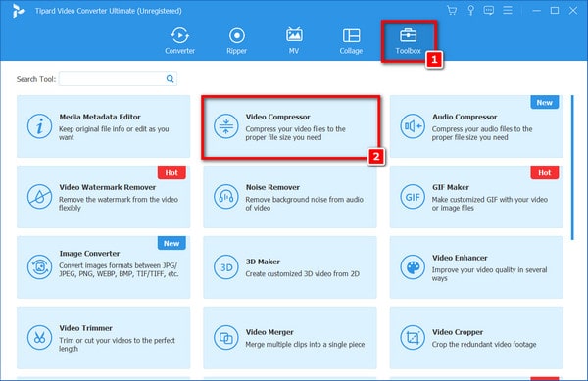Image resolution: width=588 pixels, height=381 pixels.
Task: Click "Create customized 3D video from 2D" text
Action: [302, 274]
